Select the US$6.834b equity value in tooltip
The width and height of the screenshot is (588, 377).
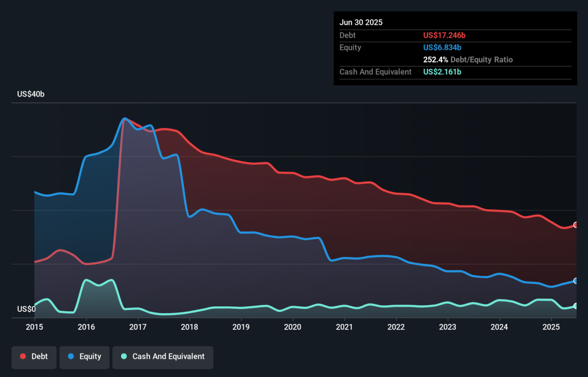point(442,48)
